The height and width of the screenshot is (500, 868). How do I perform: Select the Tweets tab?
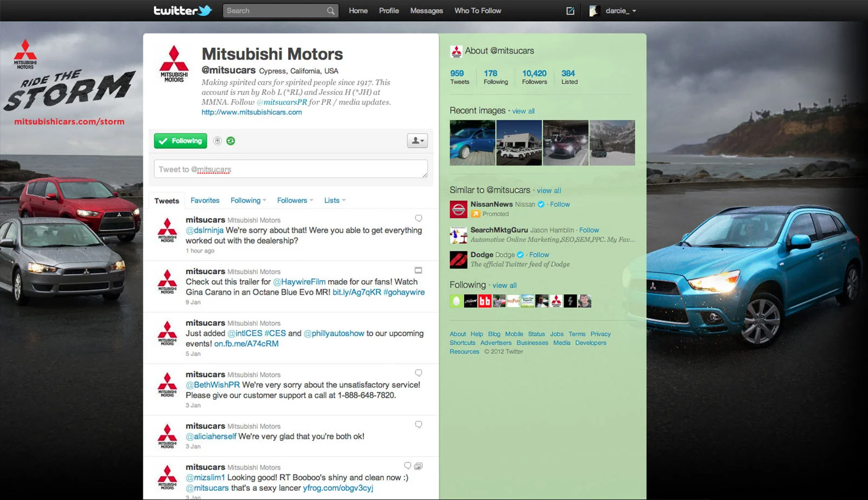(167, 201)
